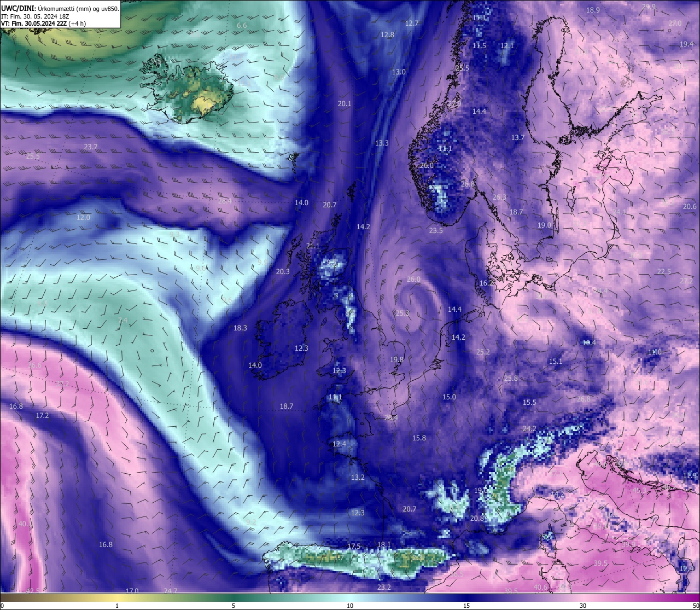Image resolution: width=700 pixels, height=610 pixels.
Task: Click the 12.7 value at the top
Action: coord(412,24)
